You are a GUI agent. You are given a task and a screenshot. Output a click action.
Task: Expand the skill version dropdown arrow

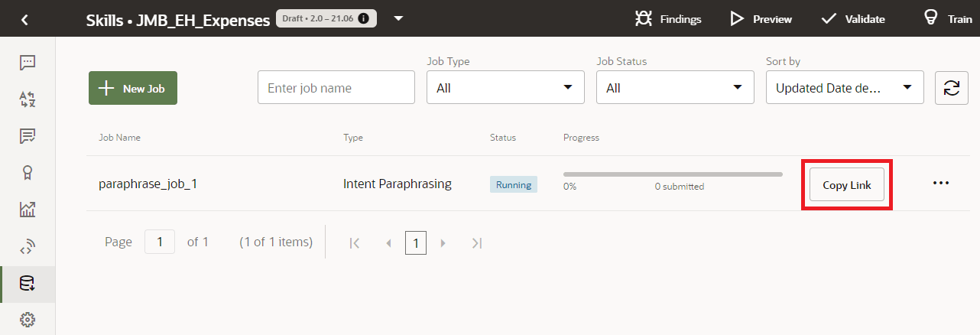click(x=398, y=18)
